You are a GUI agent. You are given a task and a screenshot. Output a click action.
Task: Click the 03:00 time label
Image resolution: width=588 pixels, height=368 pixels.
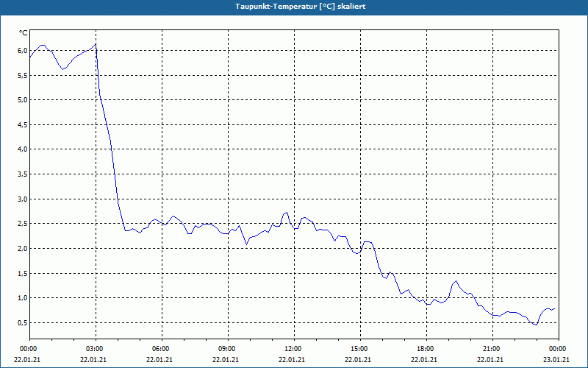click(96, 349)
